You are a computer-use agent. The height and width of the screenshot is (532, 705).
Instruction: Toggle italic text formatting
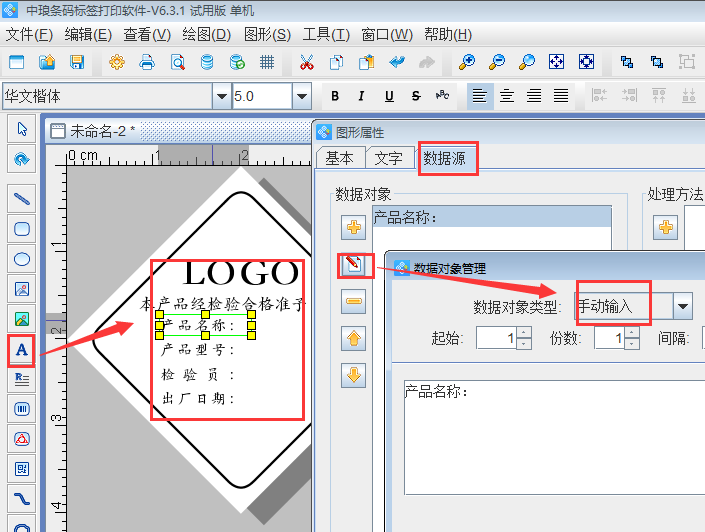click(x=362, y=97)
